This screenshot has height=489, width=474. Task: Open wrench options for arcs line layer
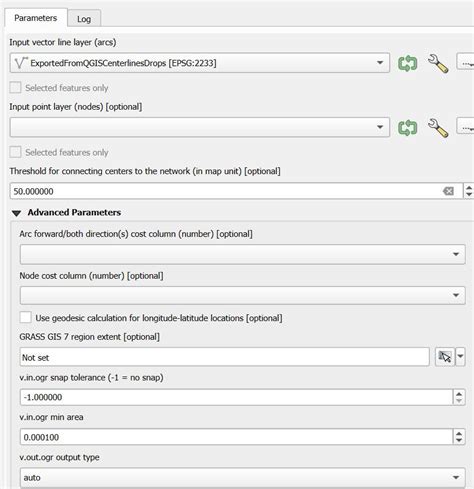pos(438,63)
